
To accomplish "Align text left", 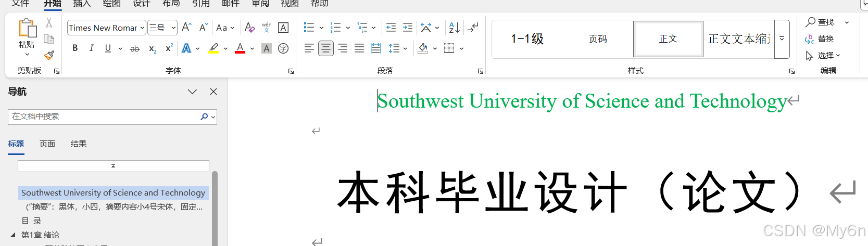I will point(309,48).
